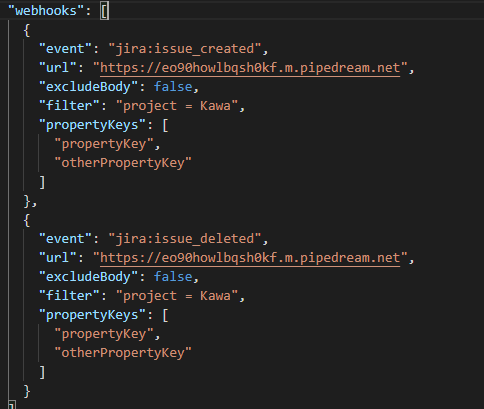Click "otherPropertyKey" in second webhook array
Image resolution: width=484 pixels, height=409 pixels.
tap(123, 353)
